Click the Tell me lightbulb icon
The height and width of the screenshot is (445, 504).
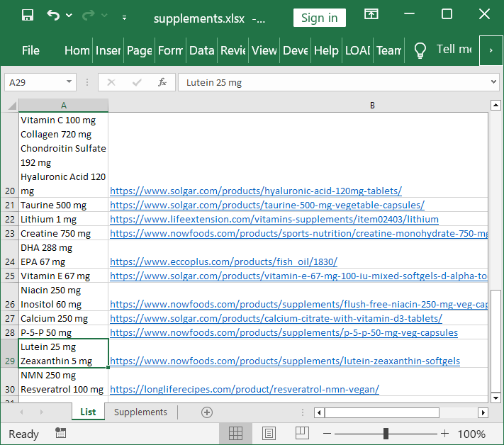[420, 50]
